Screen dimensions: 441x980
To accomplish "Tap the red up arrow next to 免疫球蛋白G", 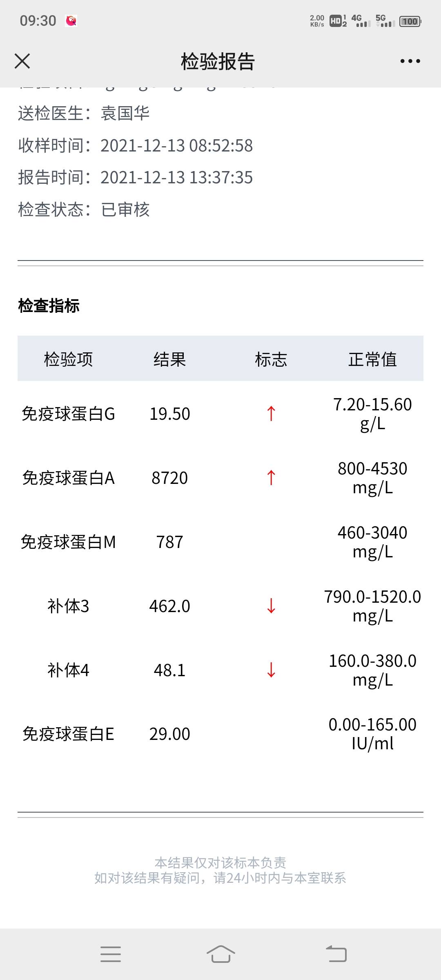I will (x=270, y=413).
